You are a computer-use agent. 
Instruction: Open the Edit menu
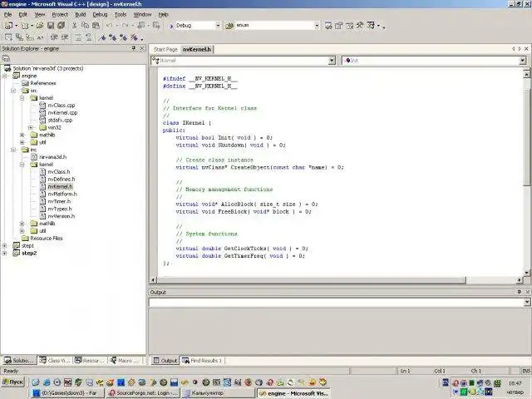[22, 14]
